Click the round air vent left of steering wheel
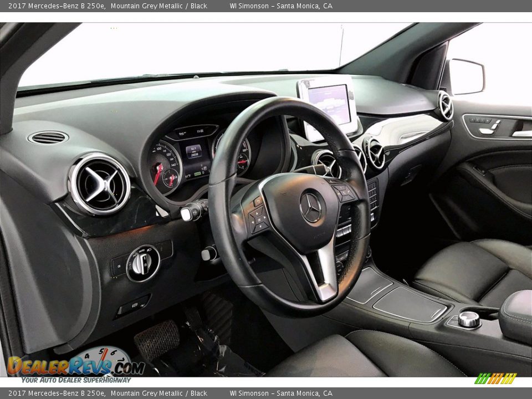 coord(100,185)
